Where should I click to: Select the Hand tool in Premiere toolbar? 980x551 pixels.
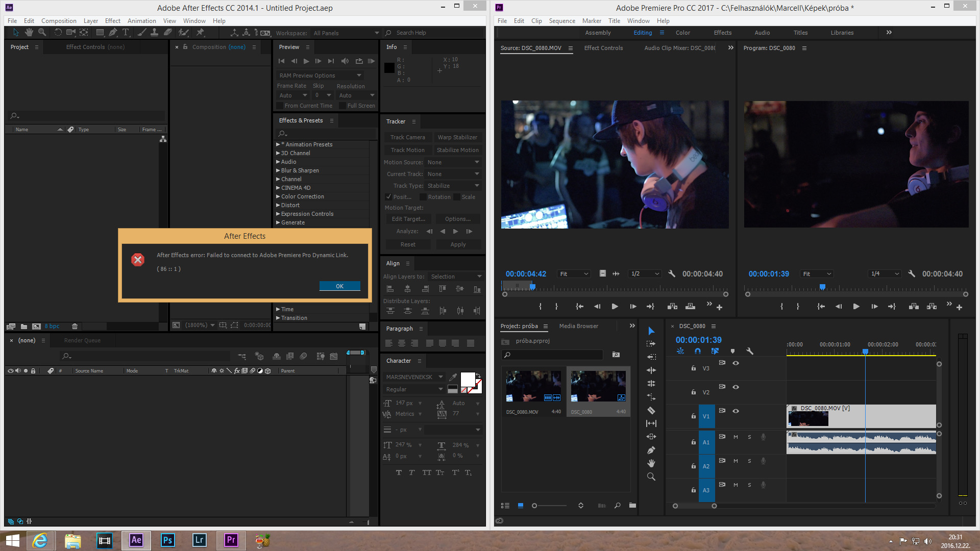(x=651, y=463)
